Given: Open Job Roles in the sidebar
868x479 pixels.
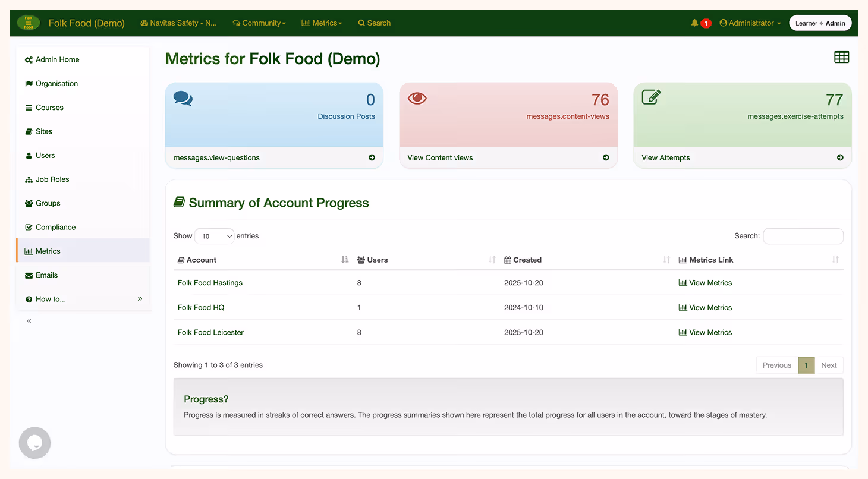Looking at the screenshot, I should (83, 179).
